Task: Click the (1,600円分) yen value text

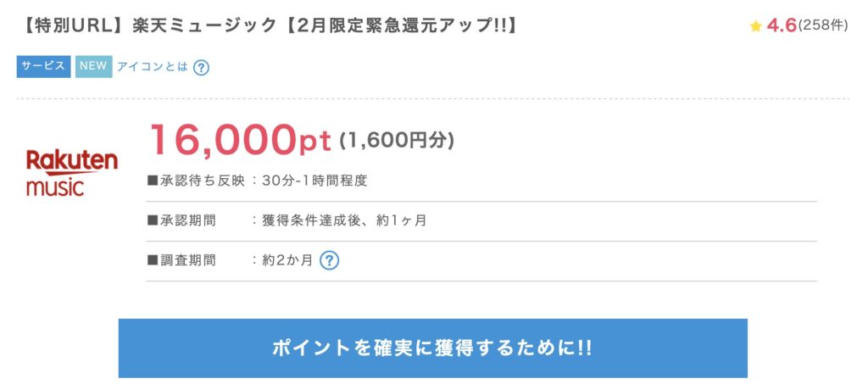Action: coord(397,141)
